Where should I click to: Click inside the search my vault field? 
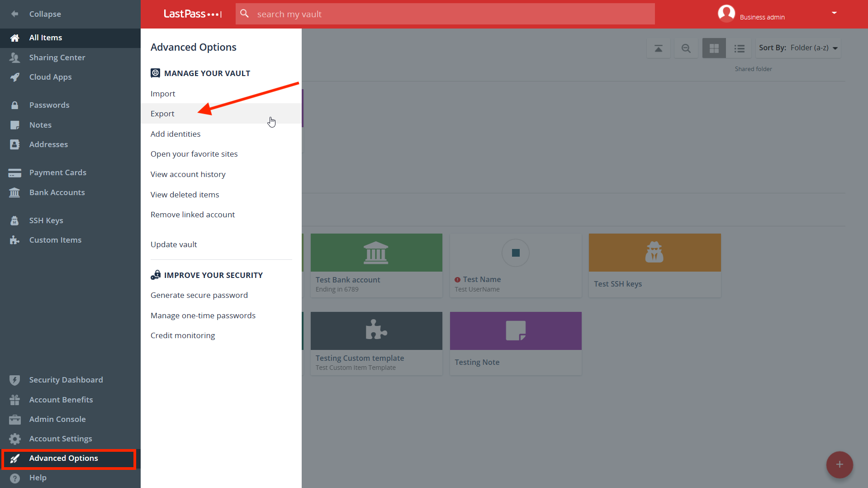coord(445,14)
